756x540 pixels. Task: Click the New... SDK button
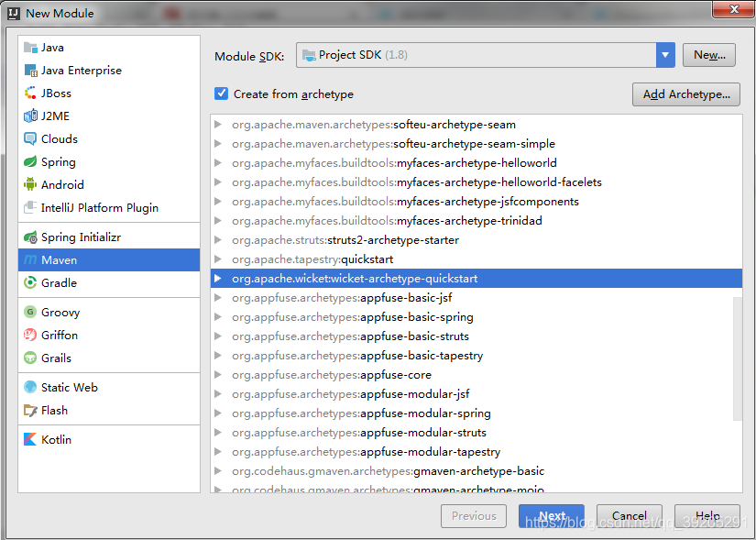[x=709, y=55]
